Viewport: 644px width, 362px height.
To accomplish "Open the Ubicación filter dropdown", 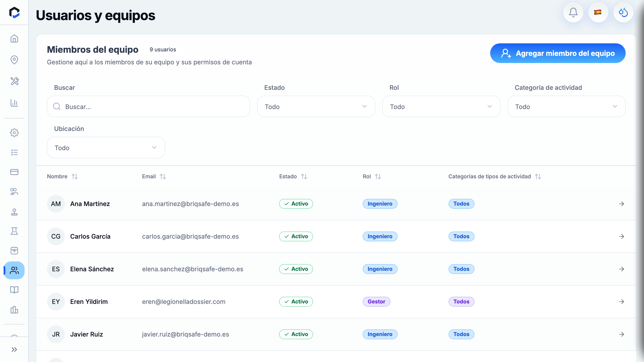I will [106, 147].
